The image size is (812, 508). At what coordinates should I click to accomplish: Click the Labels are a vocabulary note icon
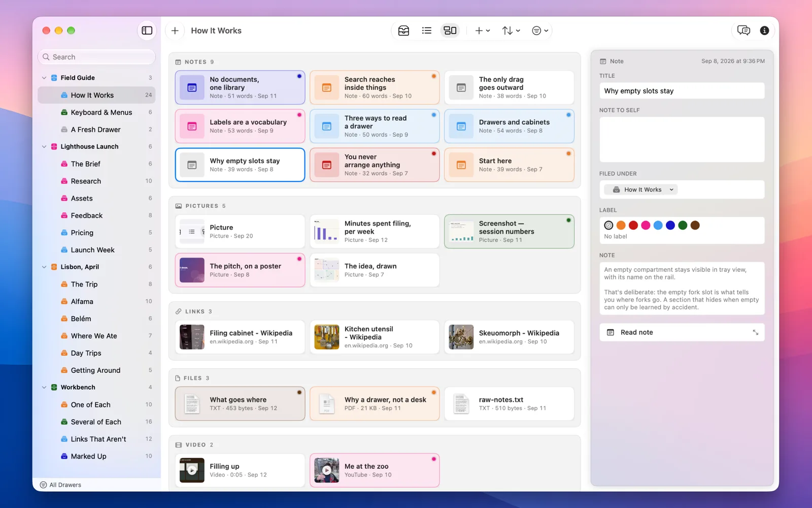coord(192,126)
